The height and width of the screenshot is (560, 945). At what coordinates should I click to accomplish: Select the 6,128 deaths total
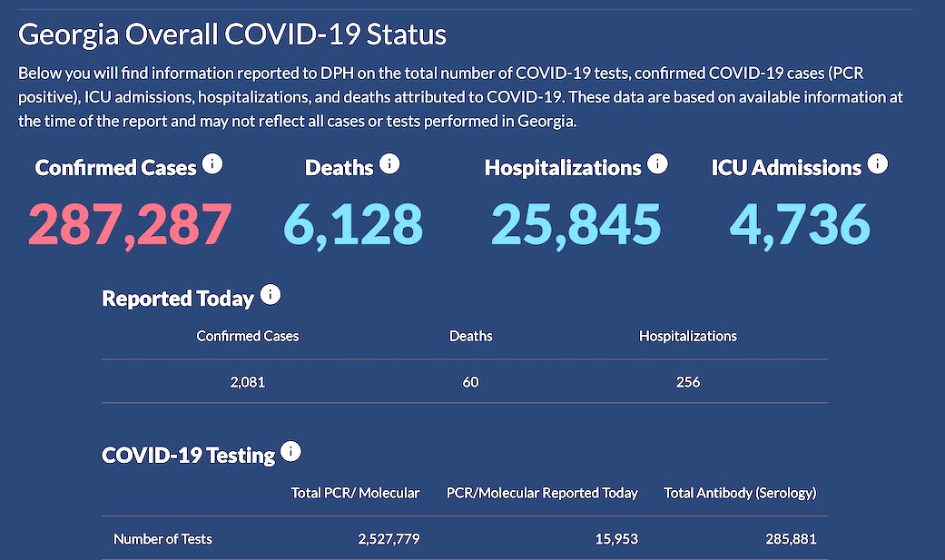[x=353, y=225]
